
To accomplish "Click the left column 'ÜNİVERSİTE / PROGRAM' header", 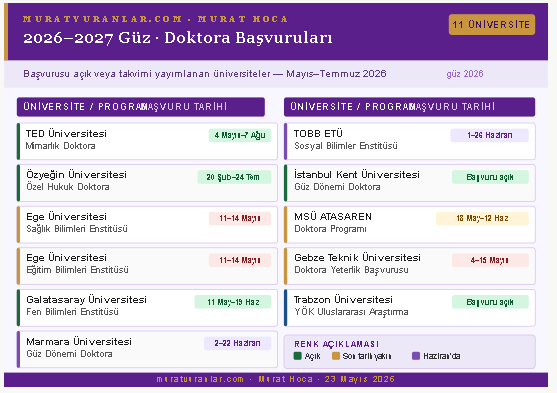I will click(x=85, y=107).
